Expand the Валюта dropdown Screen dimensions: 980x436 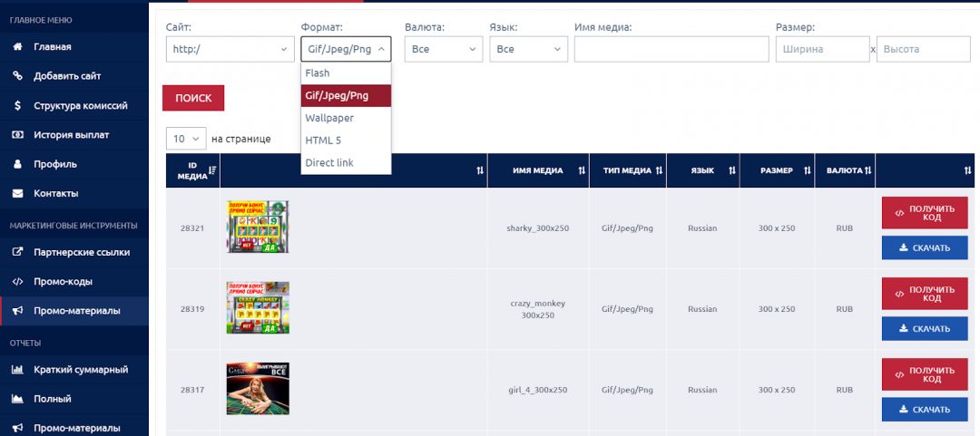[443, 49]
